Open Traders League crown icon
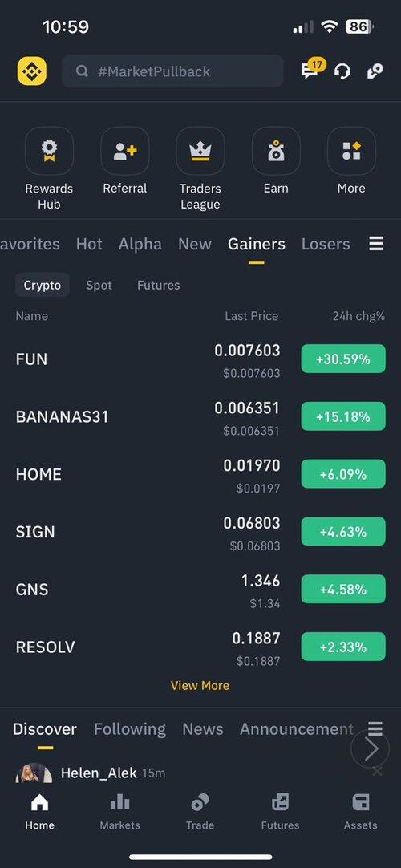The image size is (401, 868). point(200,151)
